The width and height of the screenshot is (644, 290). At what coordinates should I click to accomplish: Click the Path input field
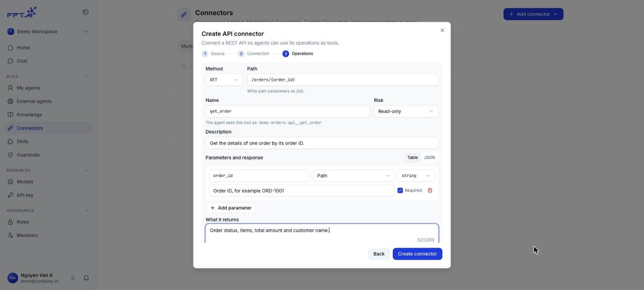(x=343, y=80)
